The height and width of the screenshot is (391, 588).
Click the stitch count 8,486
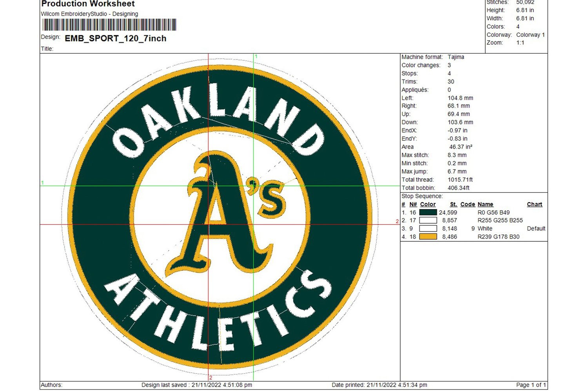click(x=450, y=237)
